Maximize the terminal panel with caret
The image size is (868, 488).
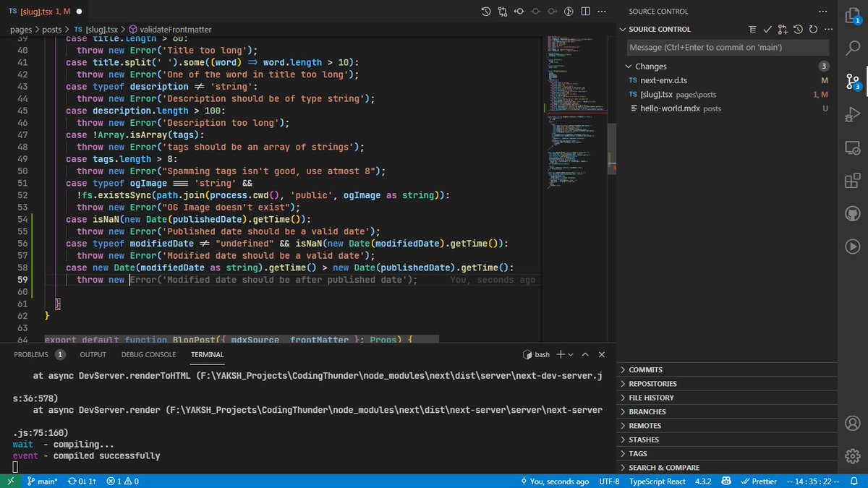585,354
